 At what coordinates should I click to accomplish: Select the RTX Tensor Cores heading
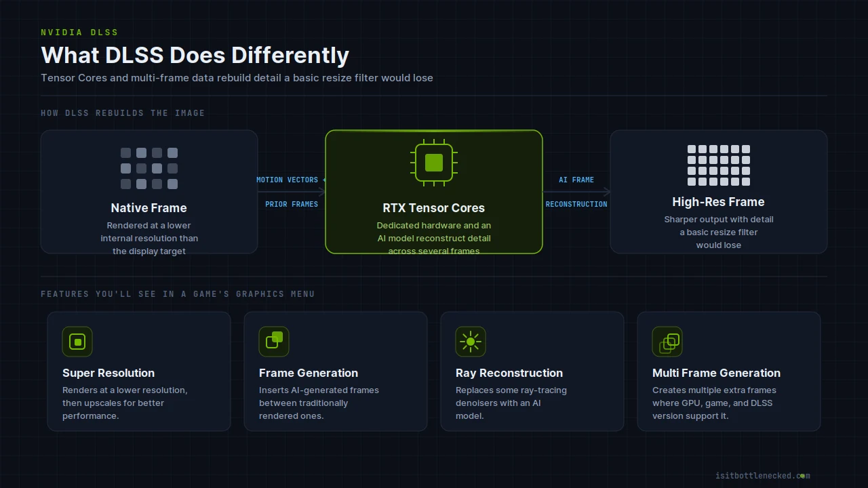coord(434,208)
